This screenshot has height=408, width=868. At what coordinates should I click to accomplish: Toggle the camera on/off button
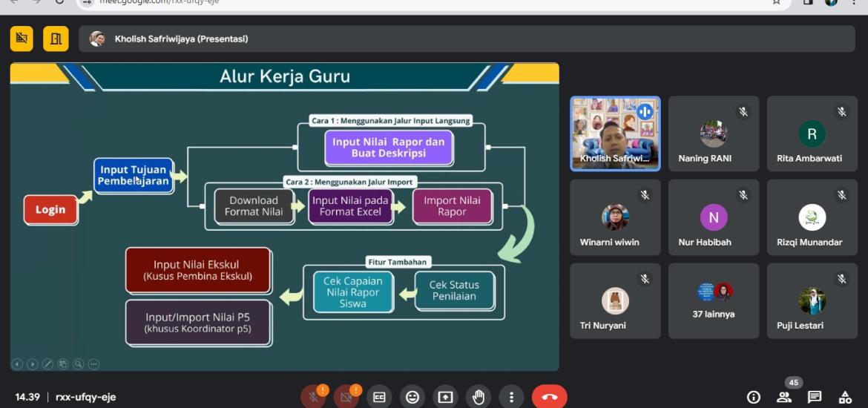tap(346, 397)
